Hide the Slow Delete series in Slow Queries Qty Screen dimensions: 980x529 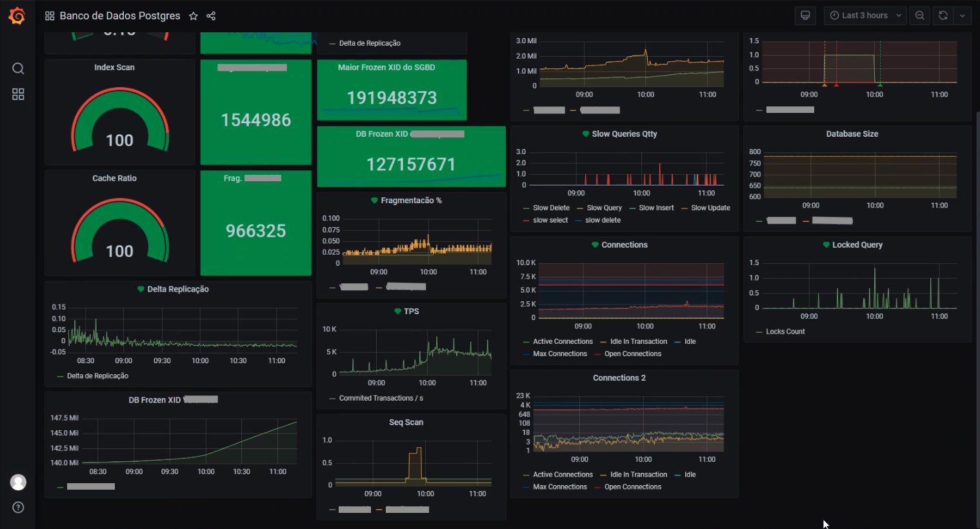pos(552,208)
